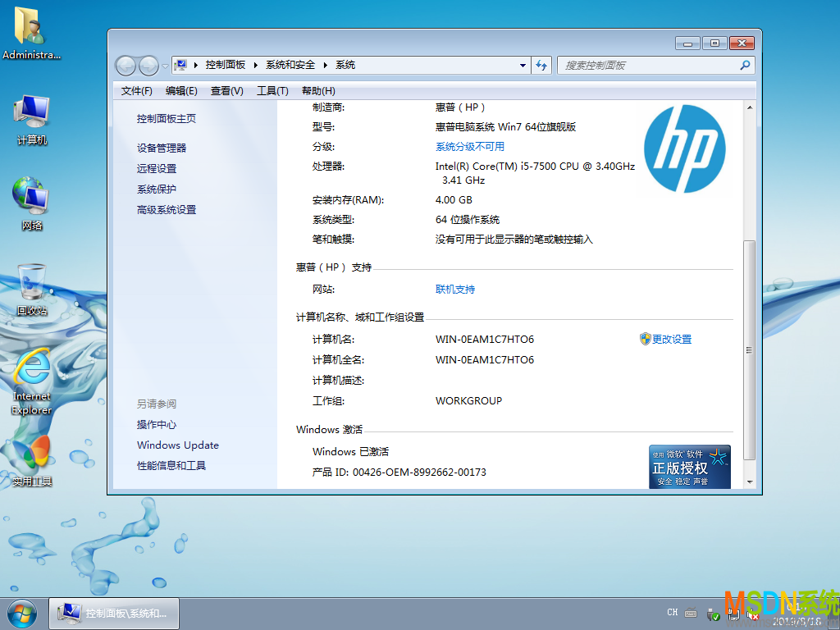
Task: Open 系统保护 link
Action: point(157,189)
